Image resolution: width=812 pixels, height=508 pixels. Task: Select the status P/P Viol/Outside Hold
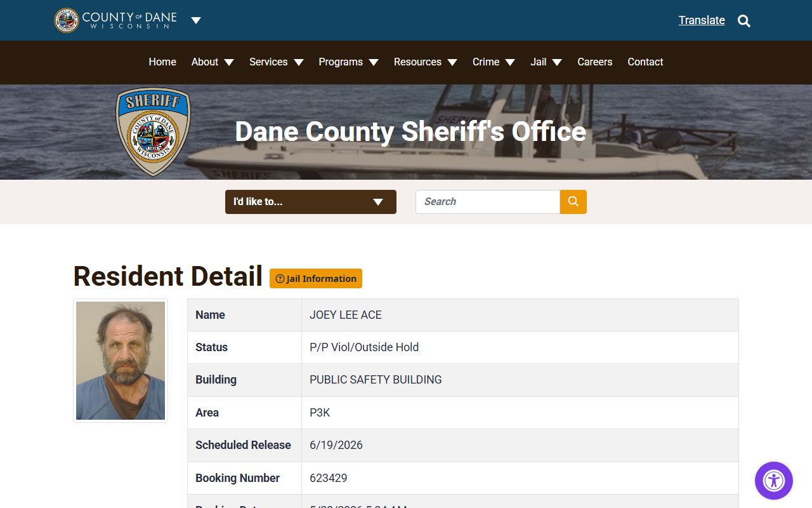click(364, 347)
